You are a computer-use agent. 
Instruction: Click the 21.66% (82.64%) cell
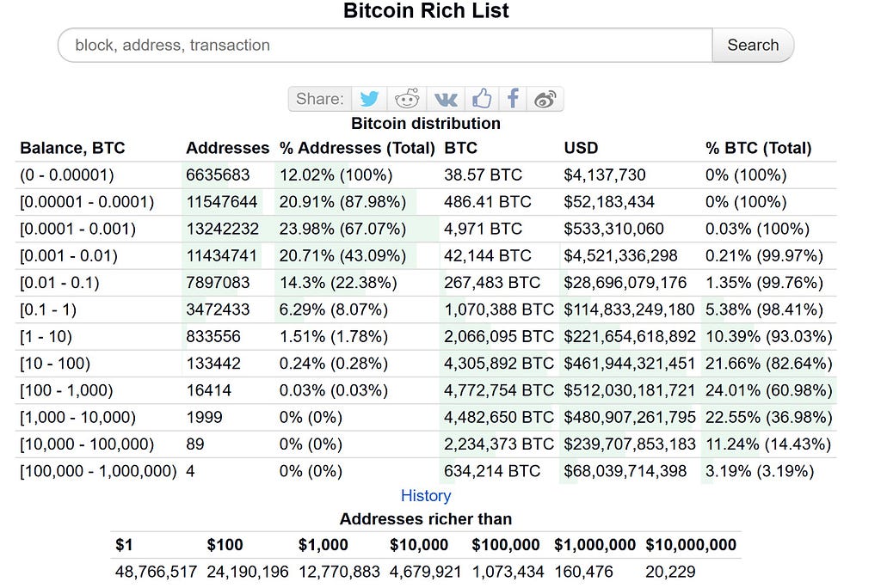[768, 364]
